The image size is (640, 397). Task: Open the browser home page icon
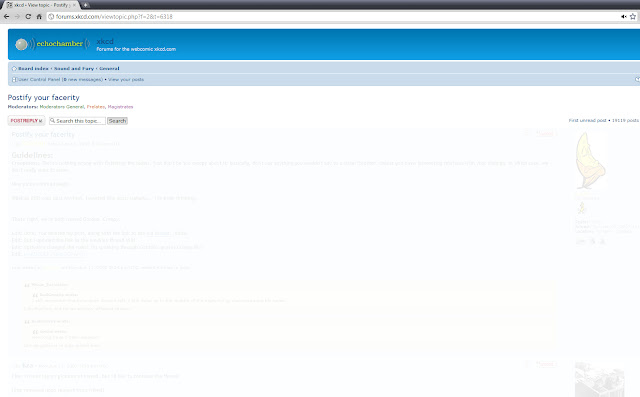(x=39, y=17)
